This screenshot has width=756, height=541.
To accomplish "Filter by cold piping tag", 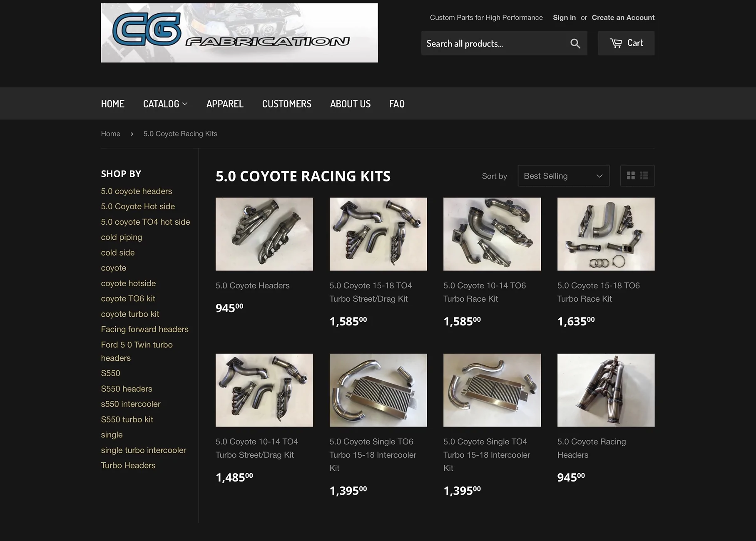I will pos(122,237).
